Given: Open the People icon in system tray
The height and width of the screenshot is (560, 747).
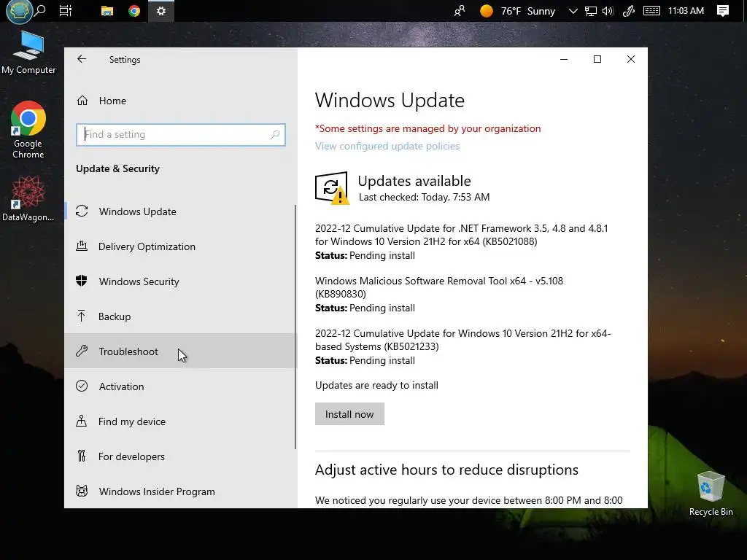Looking at the screenshot, I should pos(460,10).
